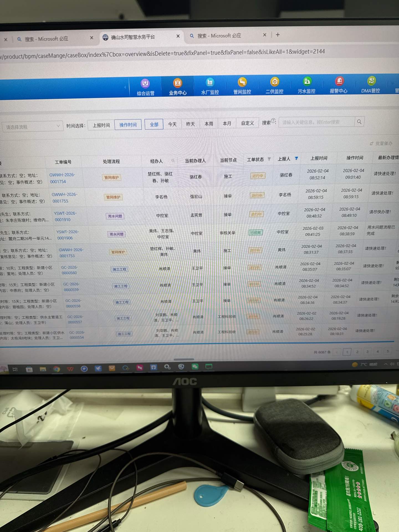399x532 pixels.
Task: Select 上报时间 time option
Action: pos(101,125)
